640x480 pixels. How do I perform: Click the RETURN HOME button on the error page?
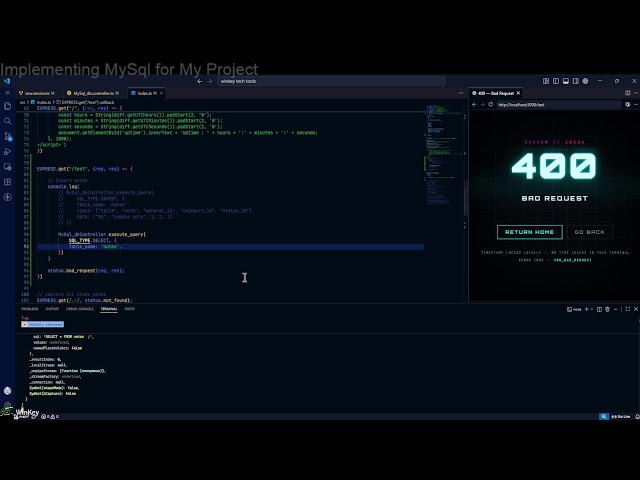coord(530,232)
